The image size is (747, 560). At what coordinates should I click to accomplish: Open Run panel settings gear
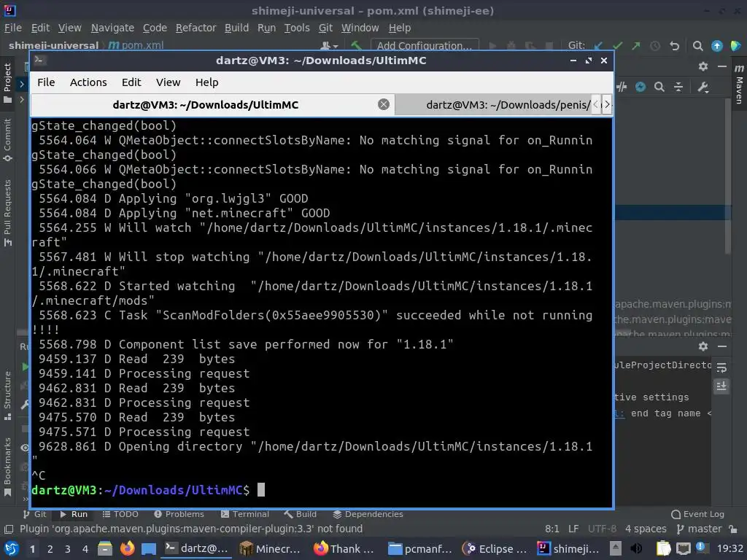coord(703,346)
